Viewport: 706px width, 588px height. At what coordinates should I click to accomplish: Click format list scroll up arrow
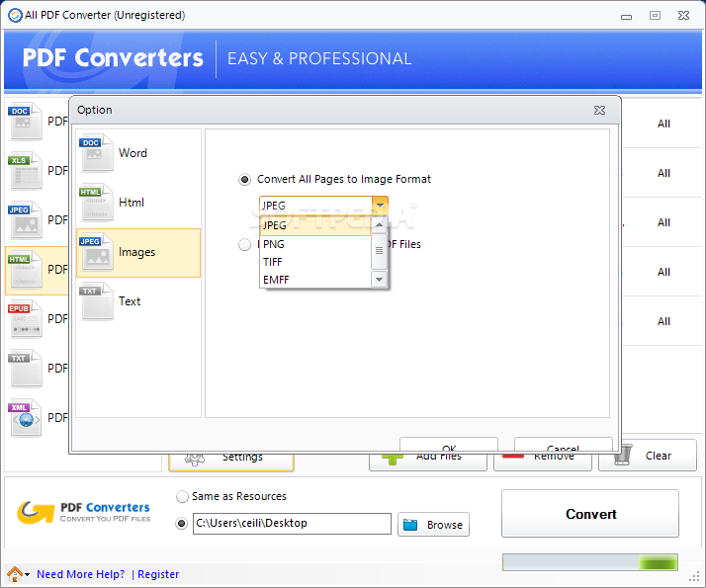point(379,224)
